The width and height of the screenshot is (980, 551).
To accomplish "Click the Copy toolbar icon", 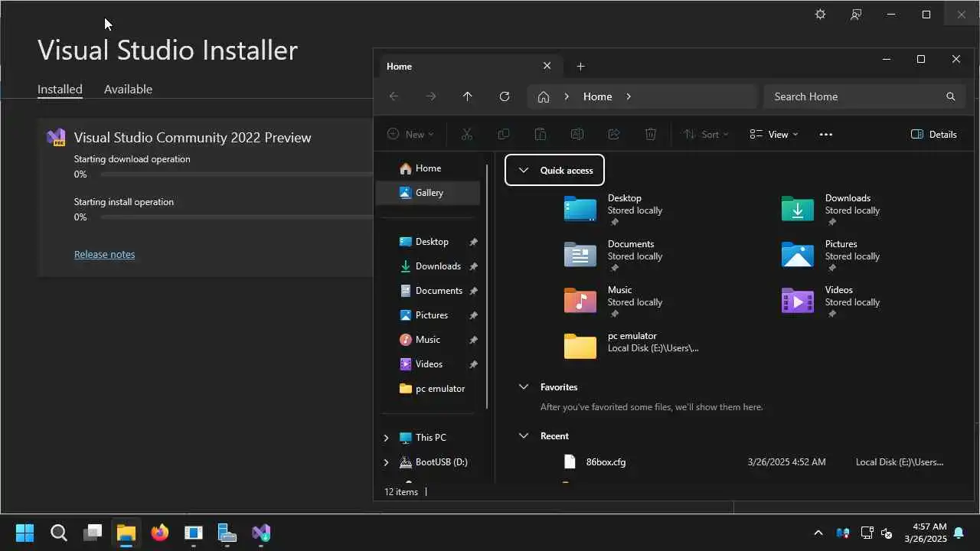I will point(503,134).
